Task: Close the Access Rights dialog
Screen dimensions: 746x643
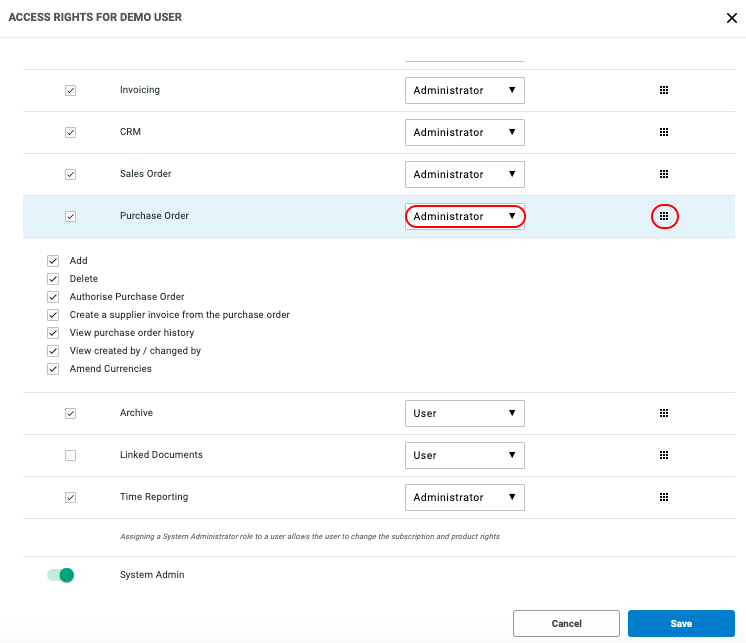Action: tap(732, 18)
